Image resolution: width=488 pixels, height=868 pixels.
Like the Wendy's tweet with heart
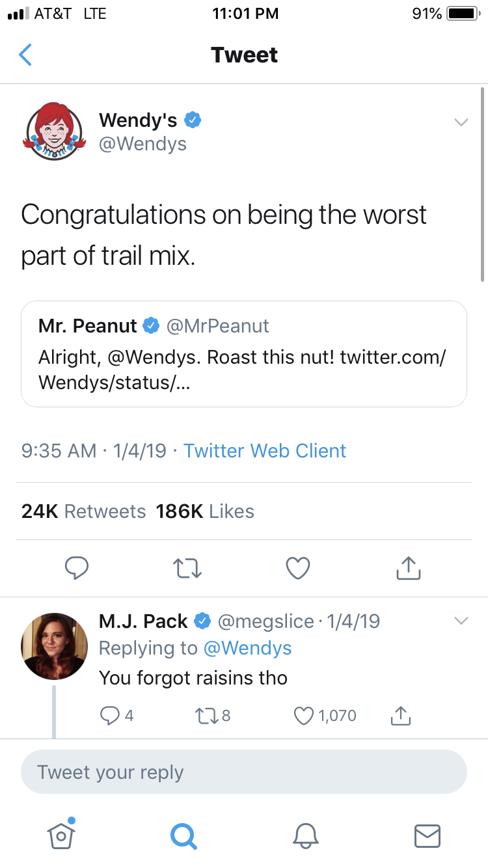(x=298, y=569)
